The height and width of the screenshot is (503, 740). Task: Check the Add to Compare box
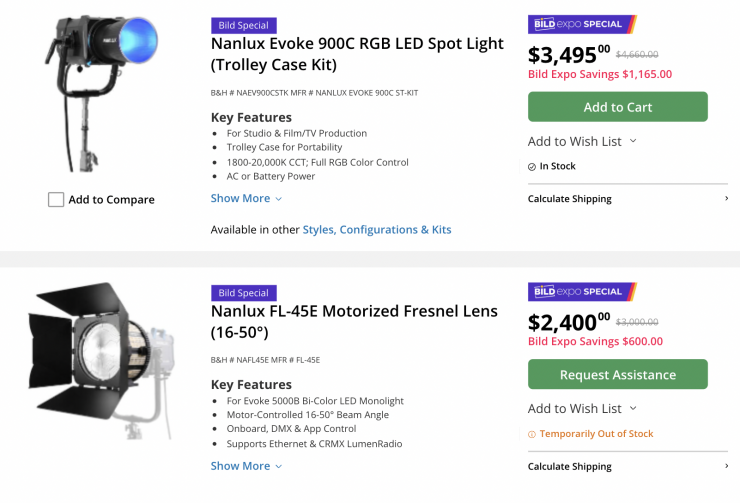click(x=56, y=199)
